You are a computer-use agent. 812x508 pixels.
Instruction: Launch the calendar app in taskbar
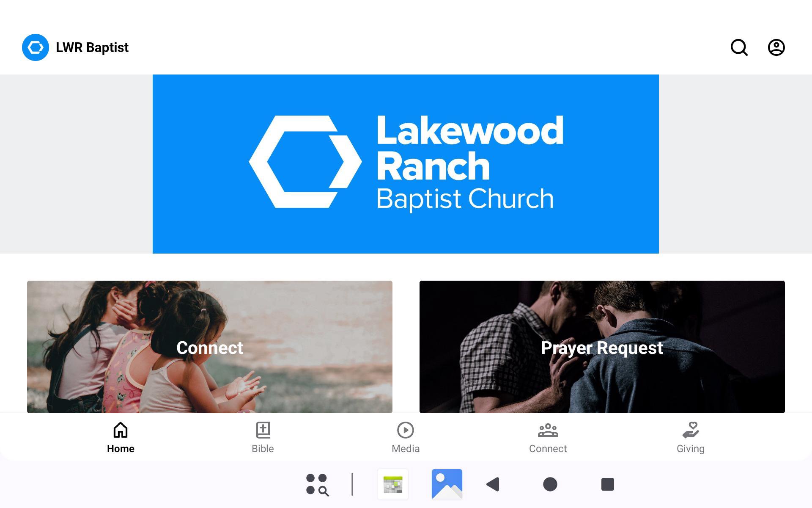click(x=393, y=484)
